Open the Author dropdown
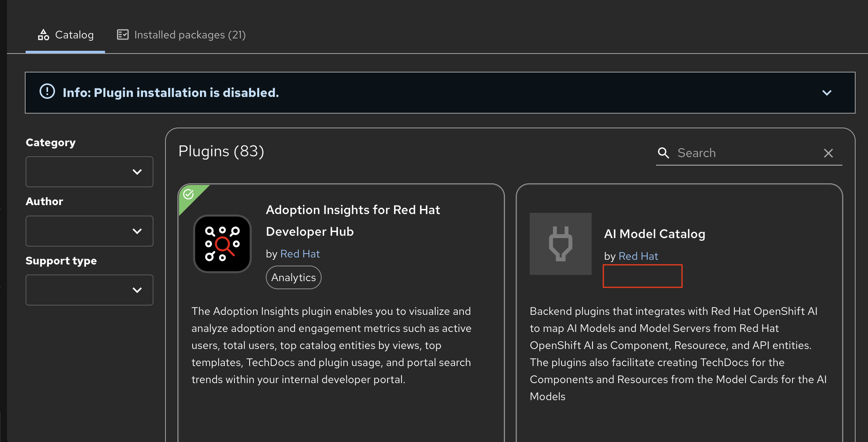 90,231
